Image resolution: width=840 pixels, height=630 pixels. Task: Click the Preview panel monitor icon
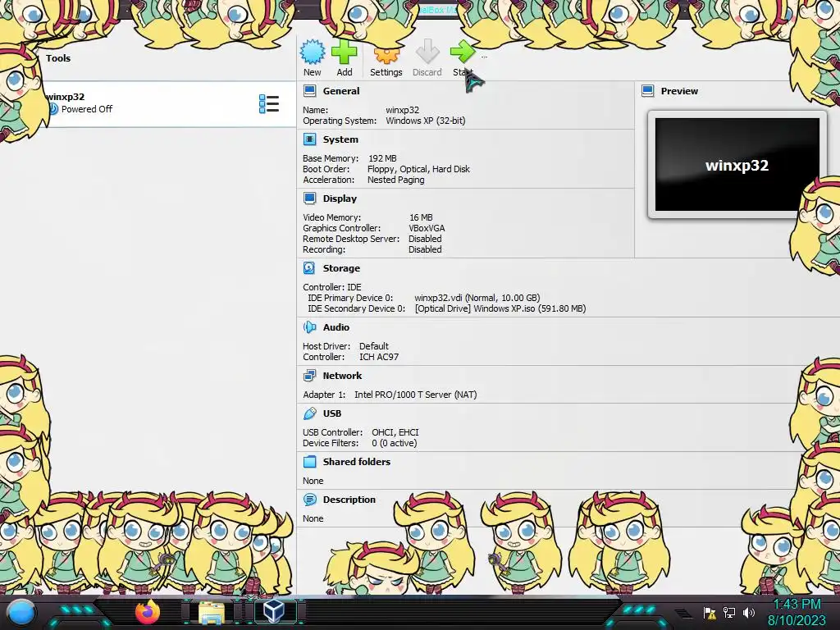648,90
